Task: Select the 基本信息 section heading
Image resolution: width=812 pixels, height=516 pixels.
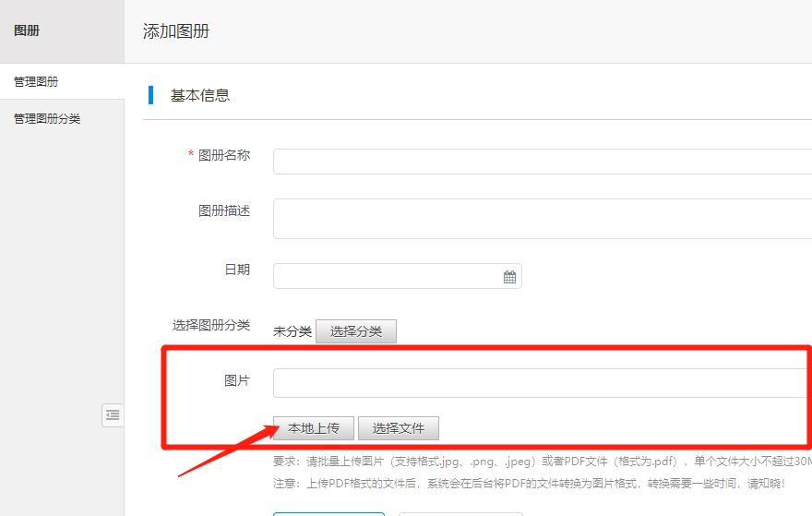Action: tap(200, 95)
